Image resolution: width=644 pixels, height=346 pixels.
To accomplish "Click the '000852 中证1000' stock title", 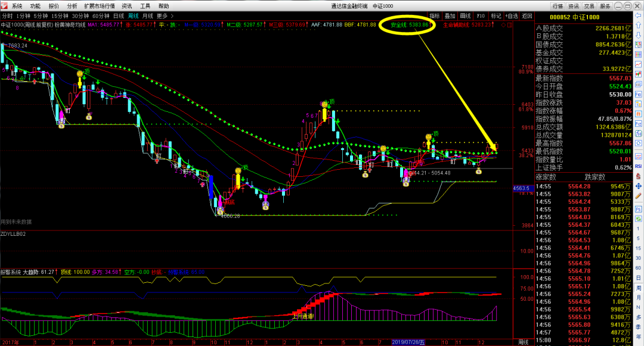I will click(x=574, y=17).
